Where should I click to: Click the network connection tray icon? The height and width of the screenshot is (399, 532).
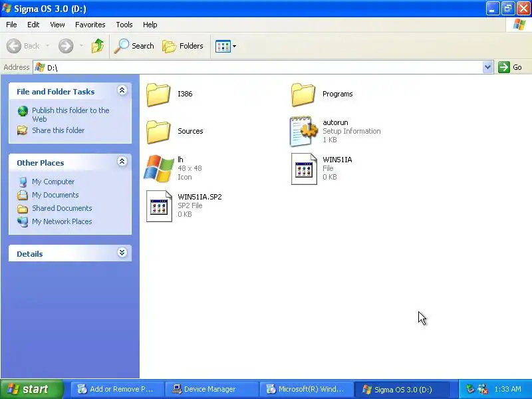(x=483, y=389)
